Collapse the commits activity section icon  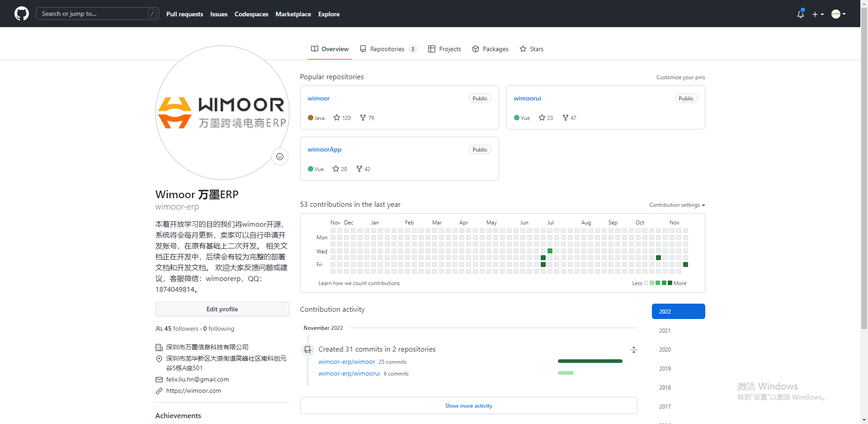tap(633, 350)
